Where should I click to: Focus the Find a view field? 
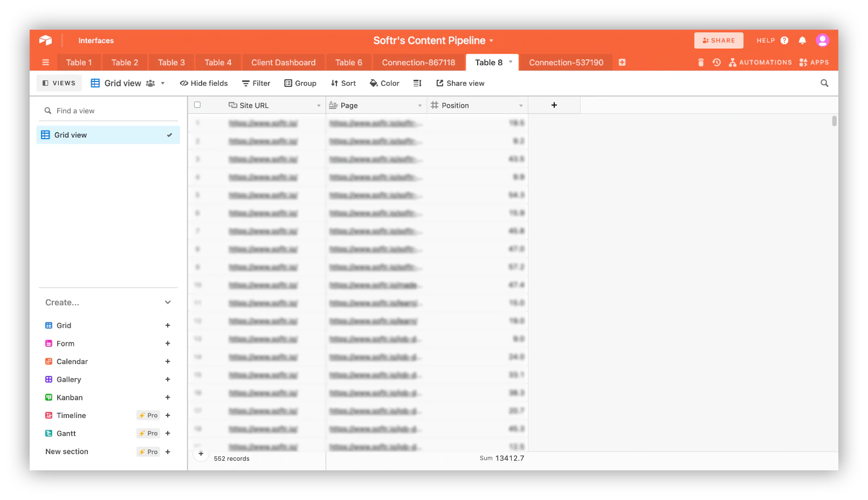[x=108, y=111]
